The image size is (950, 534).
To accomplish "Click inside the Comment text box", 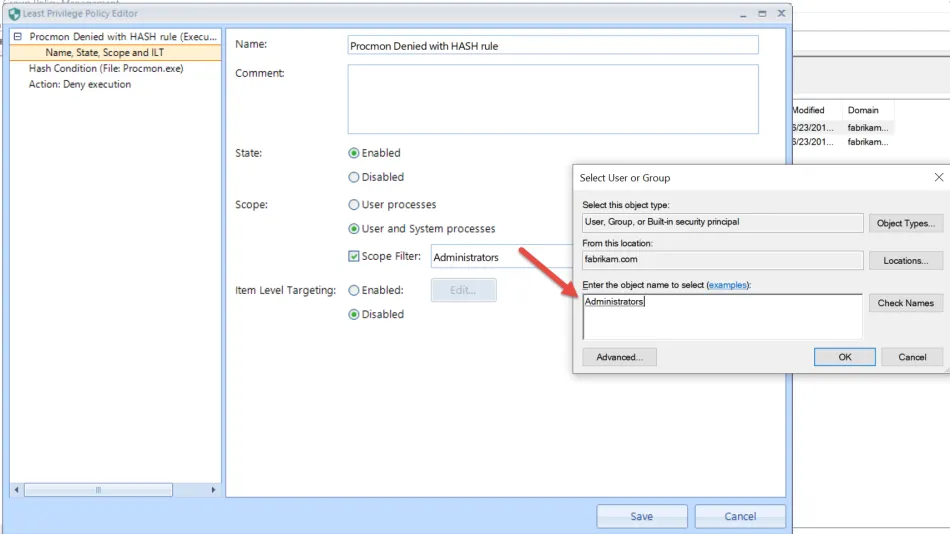I will (x=553, y=99).
